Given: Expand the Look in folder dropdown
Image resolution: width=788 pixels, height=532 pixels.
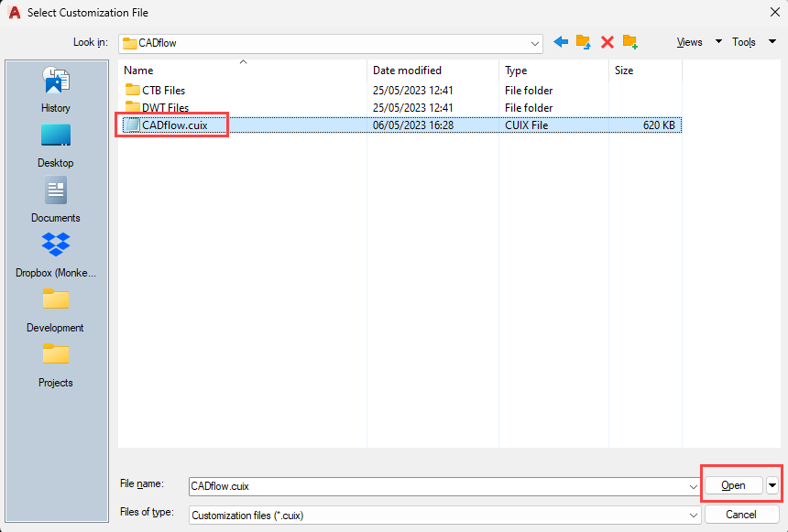Looking at the screenshot, I should tap(535, 44).
